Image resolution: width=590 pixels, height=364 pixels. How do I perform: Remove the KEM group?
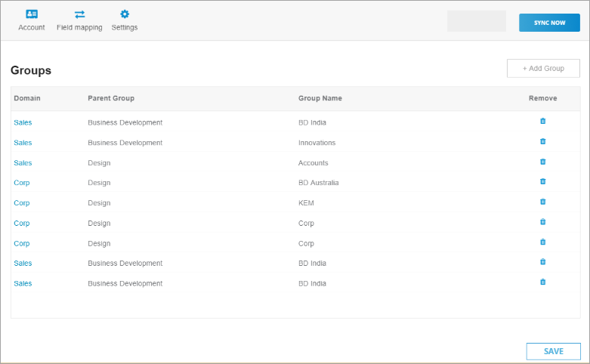pos(542,202)
